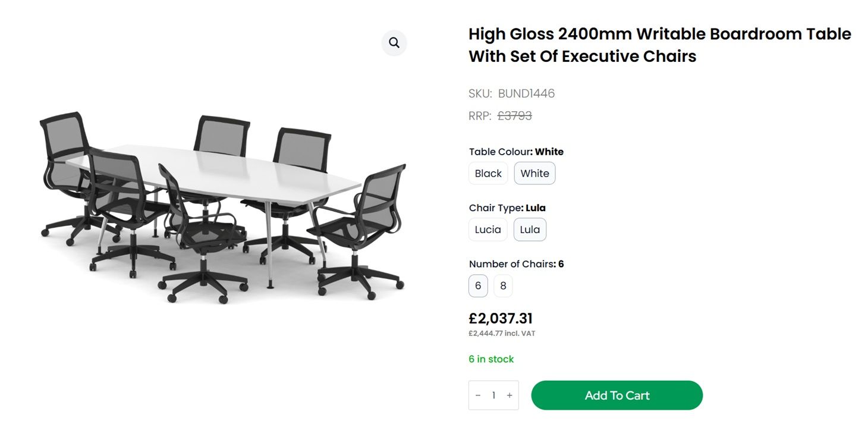
Task: Click the product title heading
Action: coord(659,45)
